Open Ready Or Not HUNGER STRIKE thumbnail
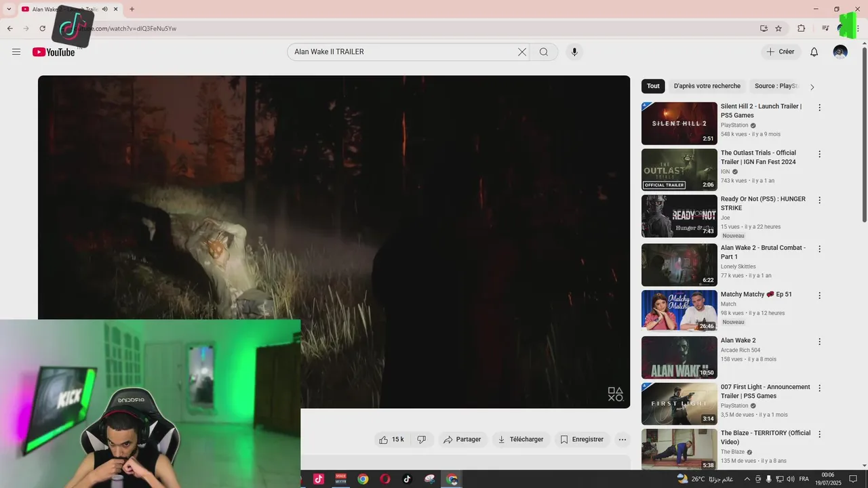Viewport: 868px width, 488px height. pos(679,216)
